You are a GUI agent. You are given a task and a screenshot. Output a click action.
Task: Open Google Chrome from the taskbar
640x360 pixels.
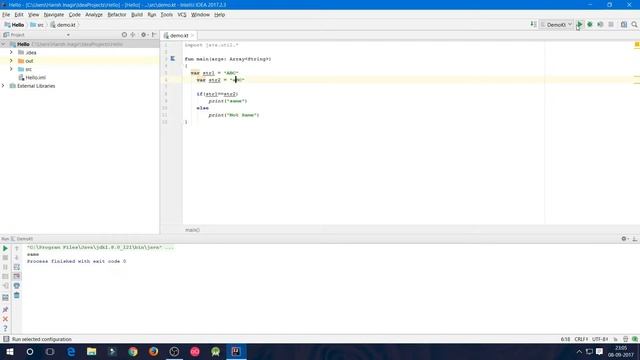pos(133,351)
